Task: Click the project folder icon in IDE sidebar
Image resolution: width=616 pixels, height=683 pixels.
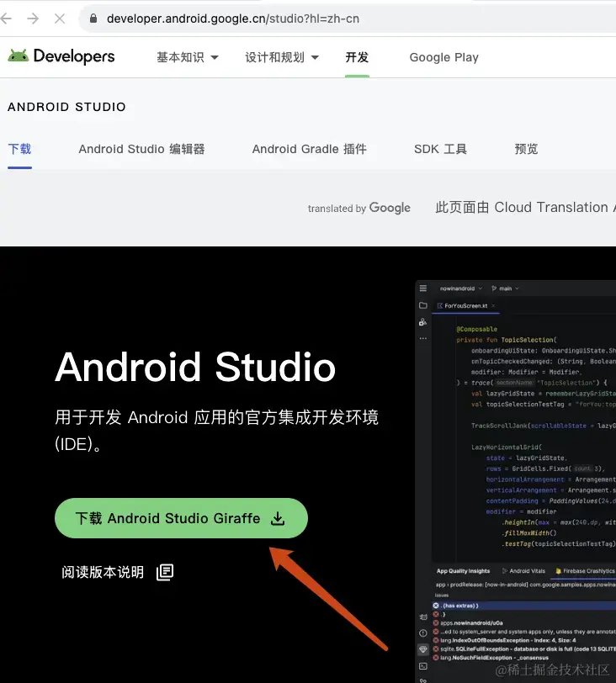Action: pos(423,305)
